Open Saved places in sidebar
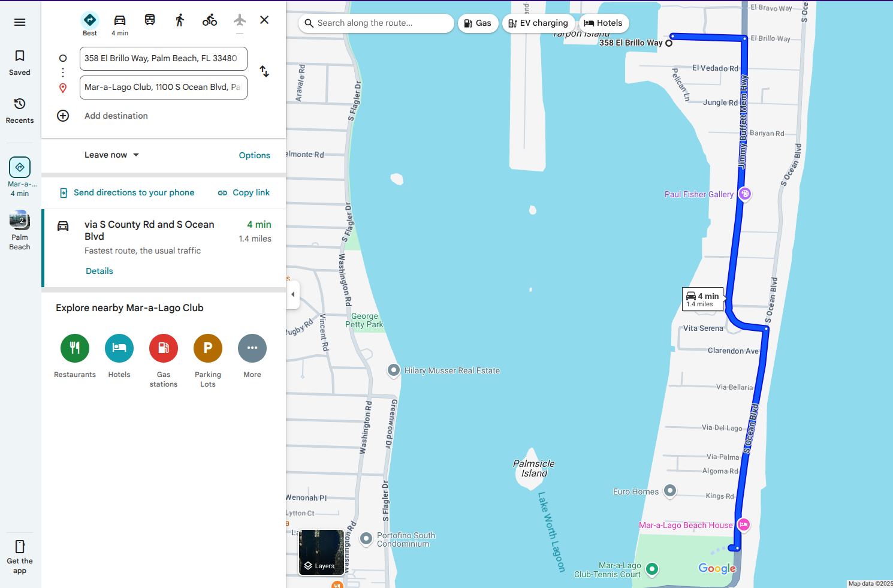Viewport: 893px width, 588px height. (20, 63)
